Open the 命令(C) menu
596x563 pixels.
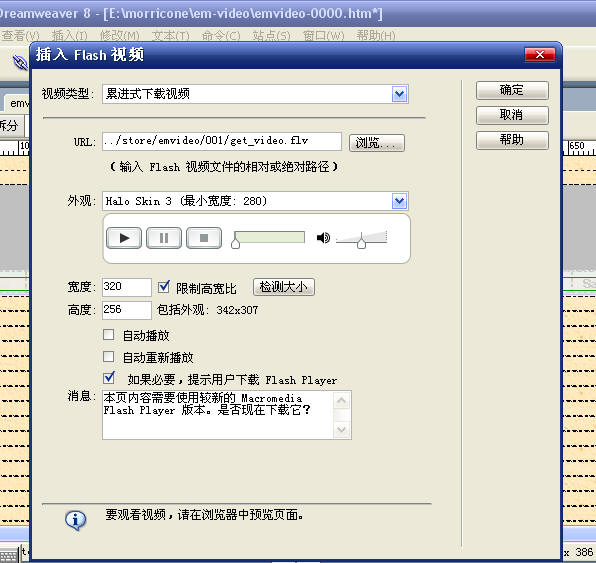coord(221,36)
